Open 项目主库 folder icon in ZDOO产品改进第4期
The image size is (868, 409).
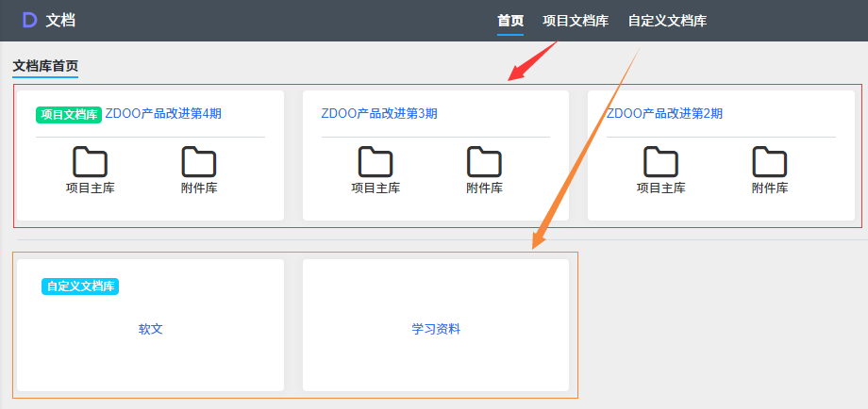pyautogui.click(x=91, y=162)
